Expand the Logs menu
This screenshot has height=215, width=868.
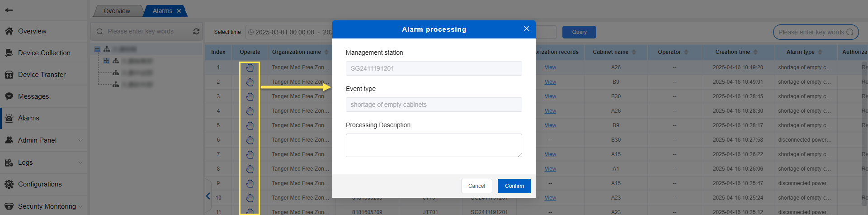(43, 162)
